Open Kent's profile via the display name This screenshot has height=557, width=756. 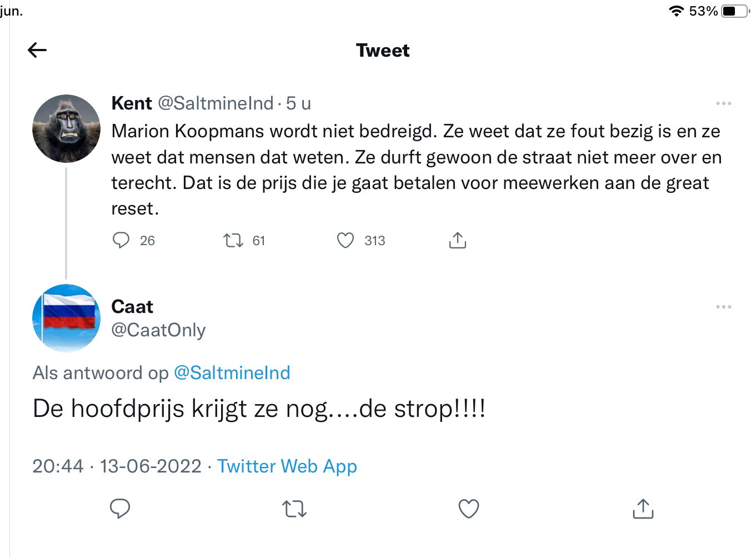pos(132,103)
